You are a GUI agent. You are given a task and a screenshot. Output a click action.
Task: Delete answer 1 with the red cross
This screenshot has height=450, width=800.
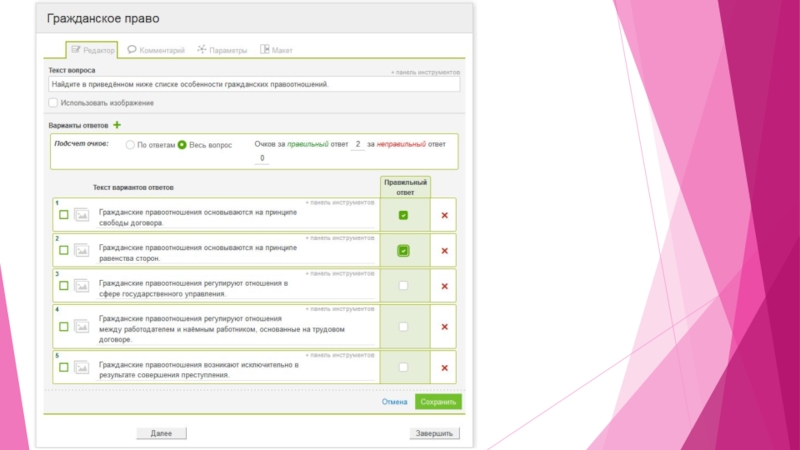coord(444,215)
